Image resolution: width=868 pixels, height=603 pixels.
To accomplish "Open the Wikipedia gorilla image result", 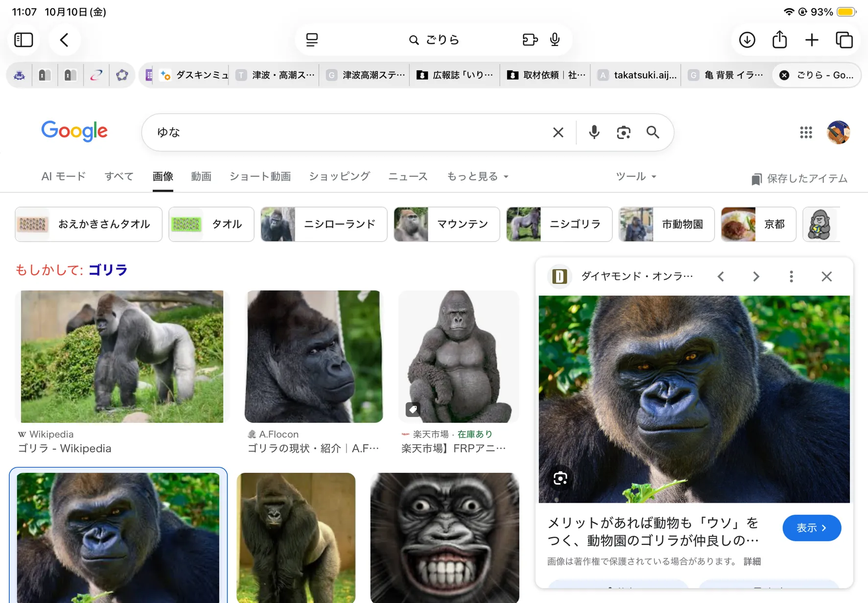I will pos(122,356).
